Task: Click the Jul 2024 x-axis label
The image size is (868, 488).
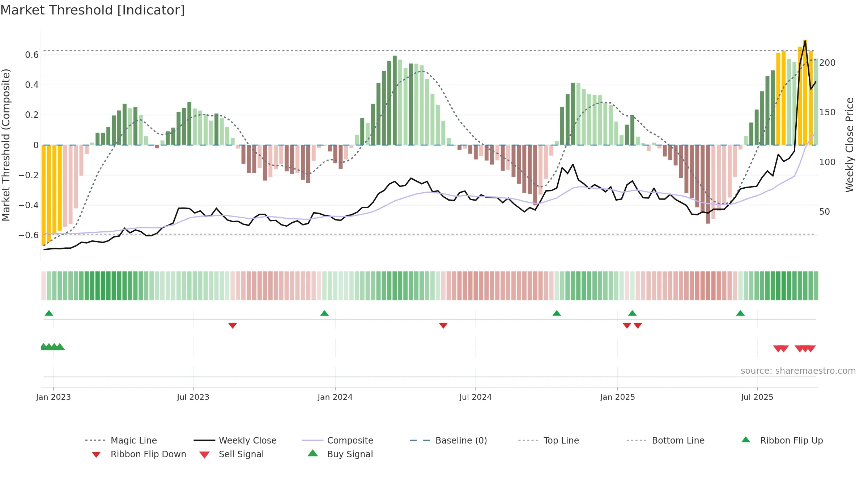Action: coord(476,397)
